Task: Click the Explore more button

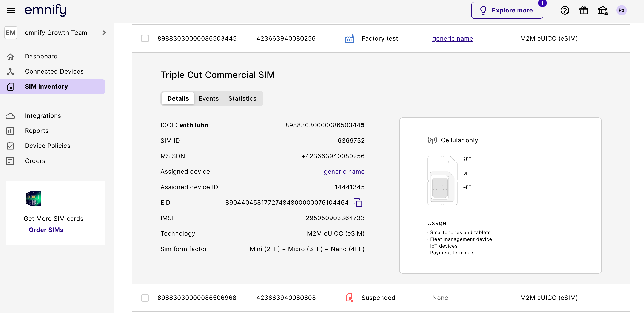Action: coord(508,10)
